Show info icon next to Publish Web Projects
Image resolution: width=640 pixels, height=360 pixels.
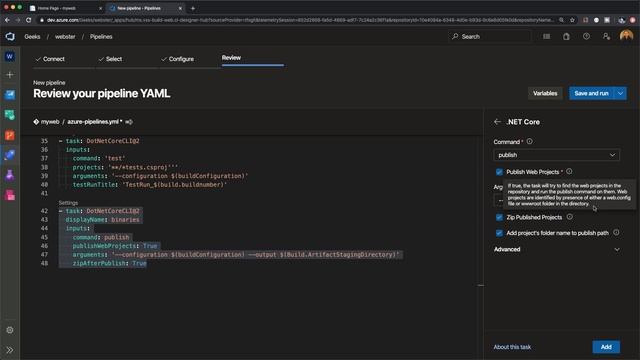pyautogui.click(x=569, y=171)
